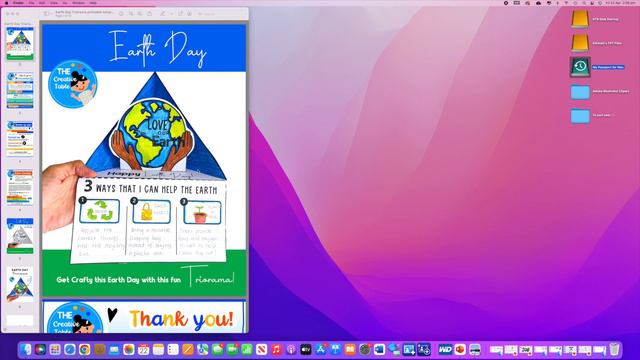640x360 pixels.
Task: Open Launchpad from the Dock
Action: [x=55, y=349]
